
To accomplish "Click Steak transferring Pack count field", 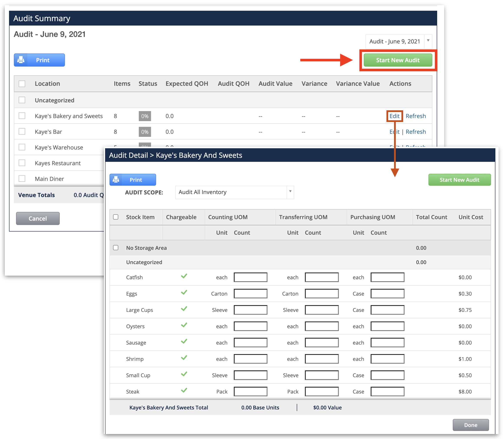I will pyautogui.click(x=322, y=392).
